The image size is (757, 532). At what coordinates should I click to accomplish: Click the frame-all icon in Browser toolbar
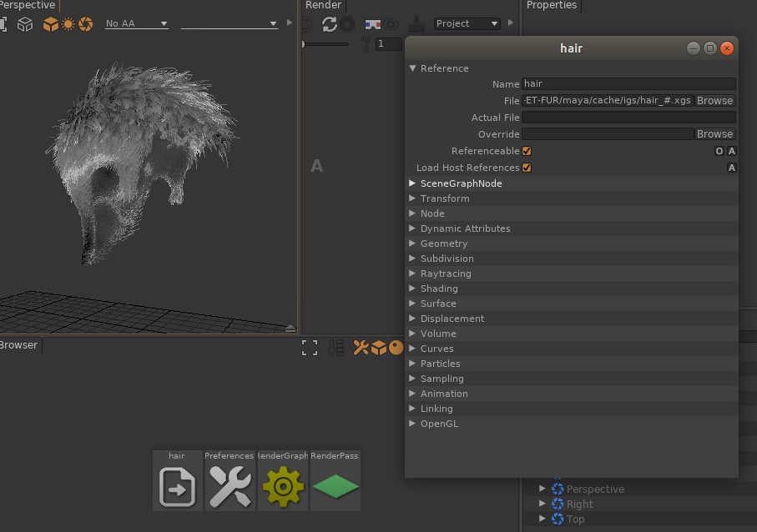pos(310,348)
